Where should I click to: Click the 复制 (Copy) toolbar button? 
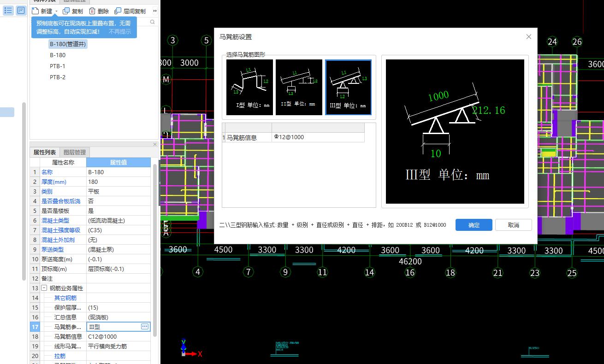tap(73, 11)
